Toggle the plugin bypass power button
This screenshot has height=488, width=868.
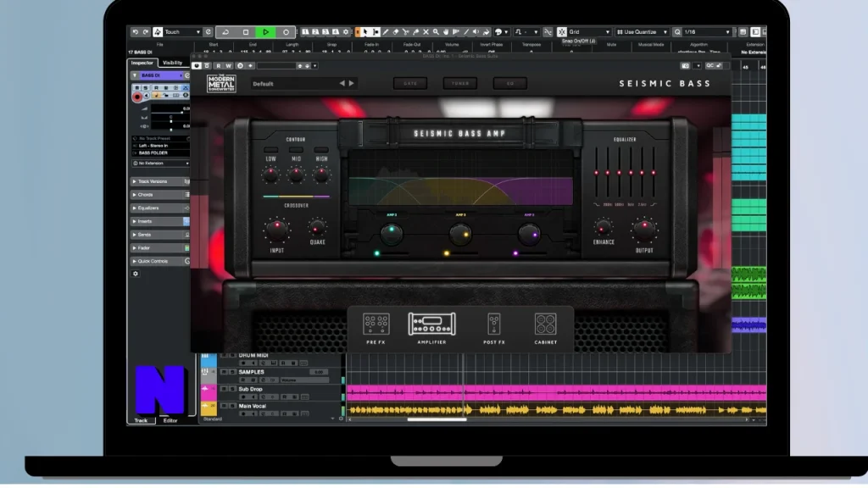click(x=197, y=66)
